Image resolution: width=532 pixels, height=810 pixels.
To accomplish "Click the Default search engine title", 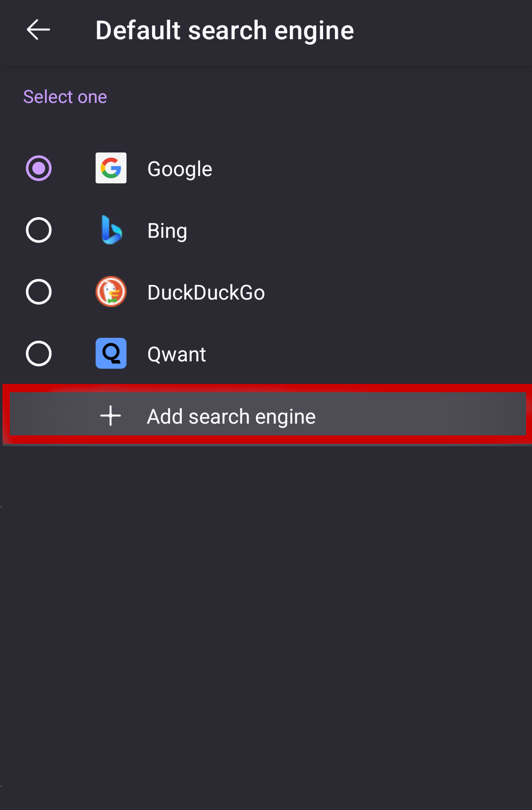I will (225, 30).
